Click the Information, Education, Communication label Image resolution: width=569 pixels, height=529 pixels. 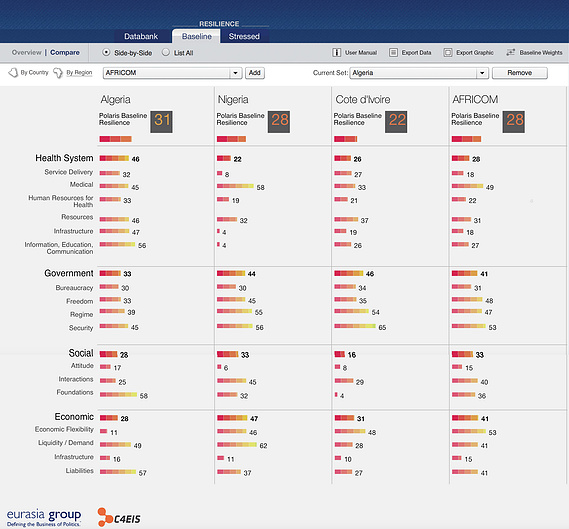(59, 248)
